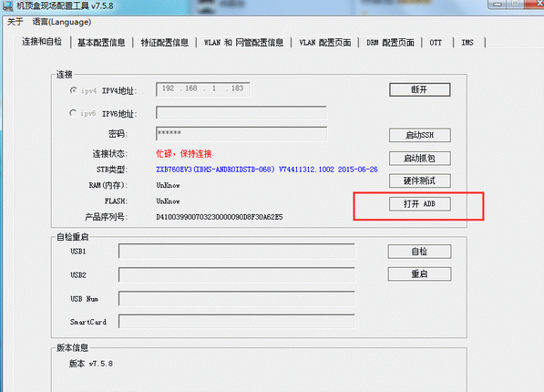This screenshot has height=392, width=544.
Task: Open the WLAN 和 网管配置信息 tab
Action: 243,43
